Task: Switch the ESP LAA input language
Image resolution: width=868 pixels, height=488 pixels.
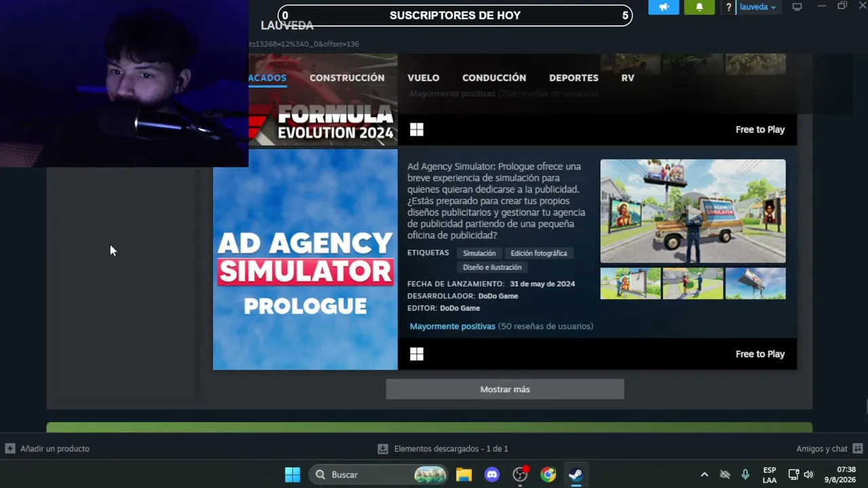Action: click(770, 474)
